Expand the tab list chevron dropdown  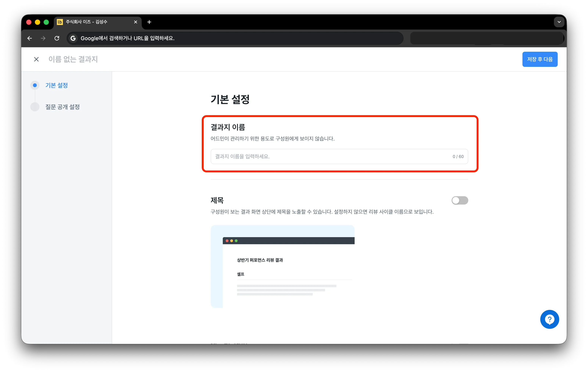click(559, 22)
